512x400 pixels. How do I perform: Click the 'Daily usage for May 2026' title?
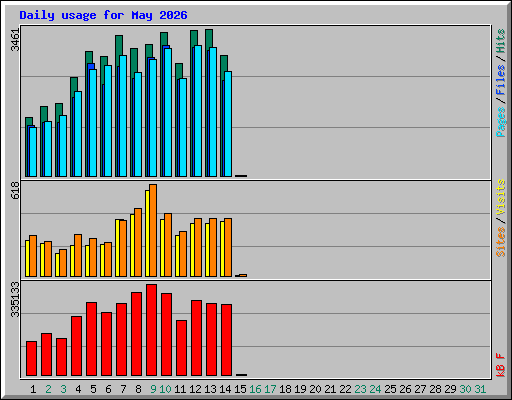coord(103,15)
